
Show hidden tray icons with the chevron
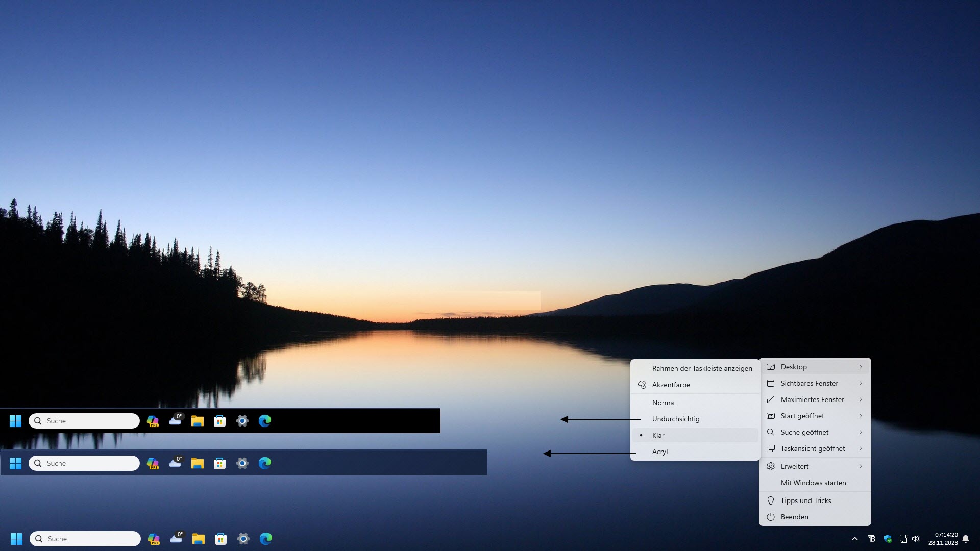point(855,539)
